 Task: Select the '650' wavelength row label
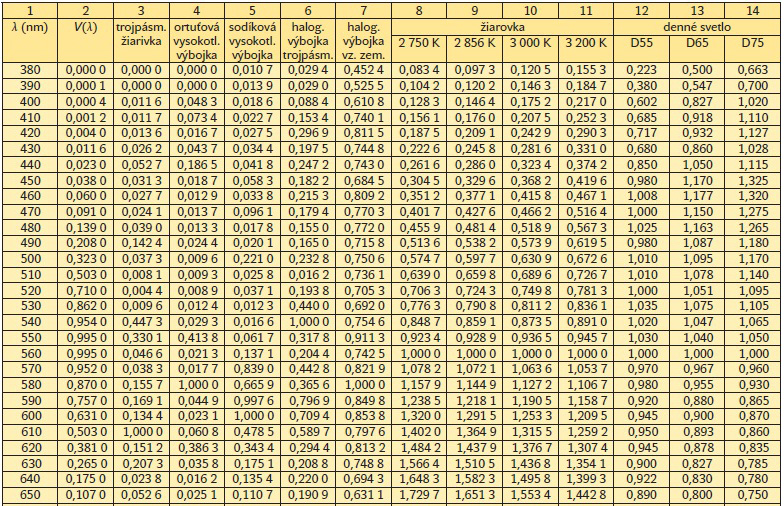[x=30, y=494]
